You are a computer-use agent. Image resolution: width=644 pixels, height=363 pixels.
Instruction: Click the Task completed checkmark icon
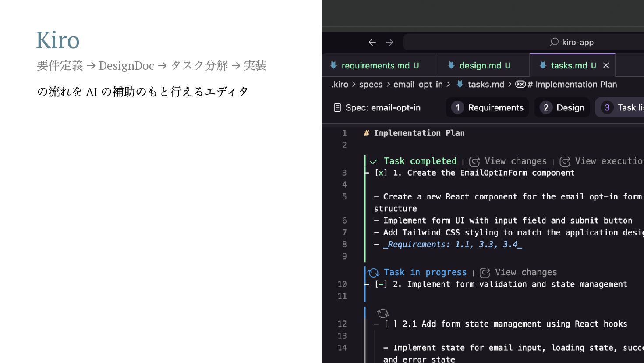374,161
